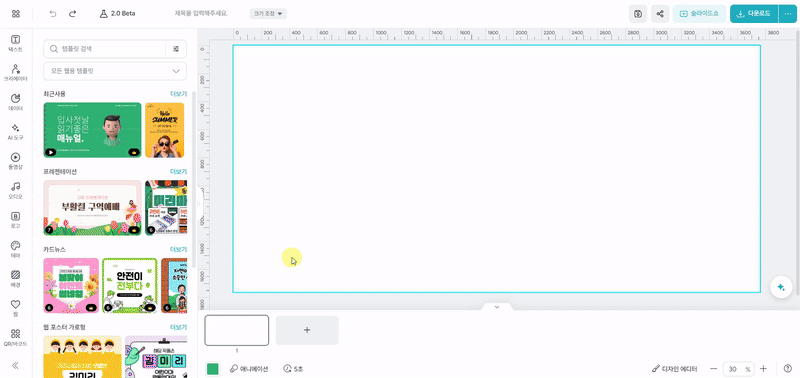Click the 다운로드 download button
The image size is (800, 378).
[754, 14]
